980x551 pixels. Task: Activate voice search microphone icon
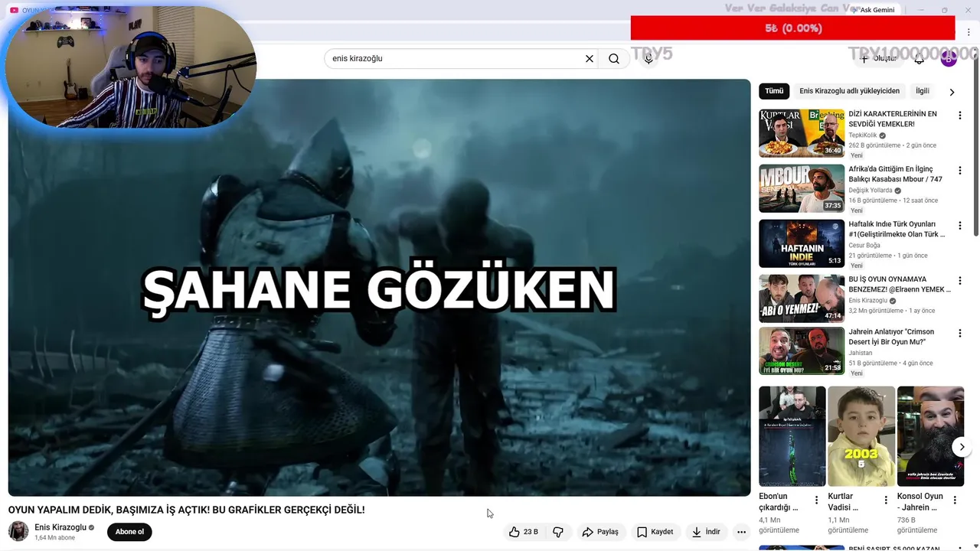pyautogui.click(x=648, y=59)
